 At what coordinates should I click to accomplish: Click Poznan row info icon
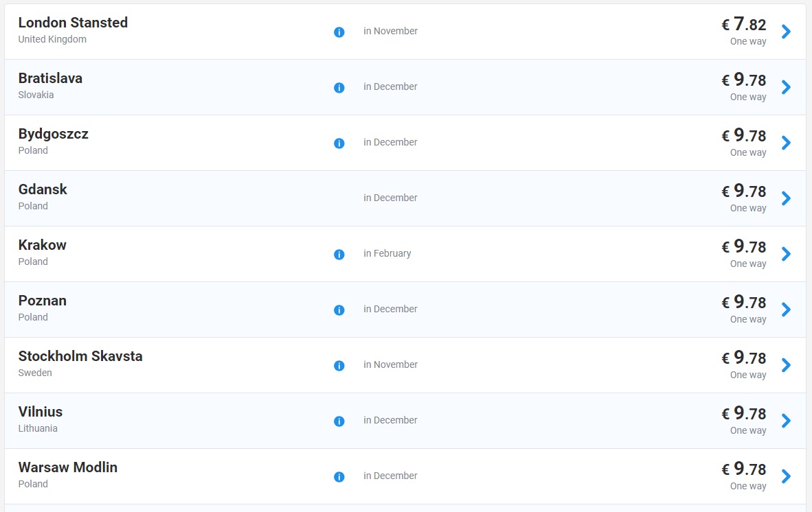tap(339, 310)
